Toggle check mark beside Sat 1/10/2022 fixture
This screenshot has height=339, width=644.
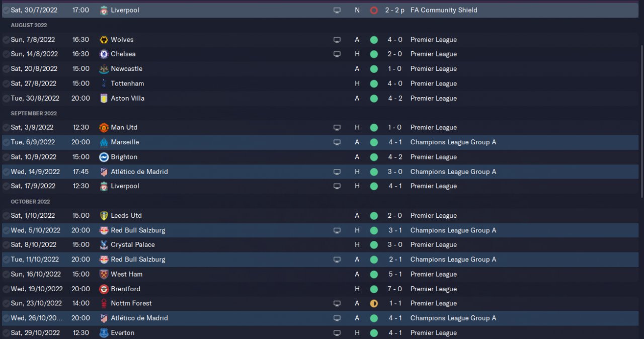tap(6, 216)
